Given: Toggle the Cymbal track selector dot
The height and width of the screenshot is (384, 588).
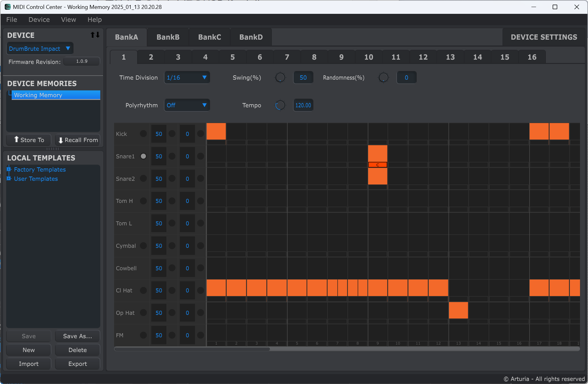Looking at the screenshot, I should (x=143, y=246).
